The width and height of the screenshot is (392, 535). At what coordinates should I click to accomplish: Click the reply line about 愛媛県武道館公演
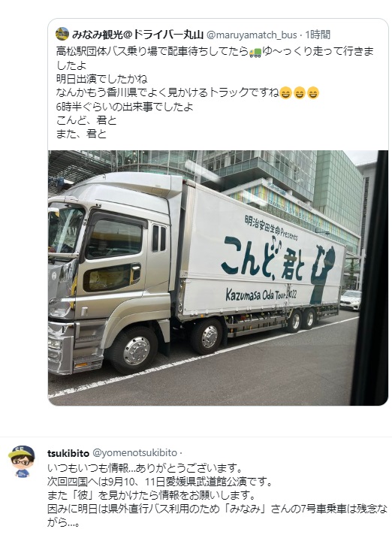point(160,482)
